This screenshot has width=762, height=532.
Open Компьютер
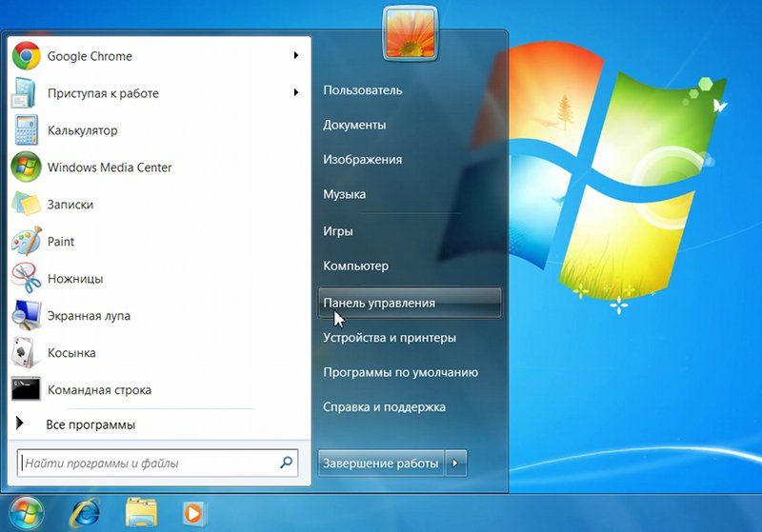coord(355,266)
